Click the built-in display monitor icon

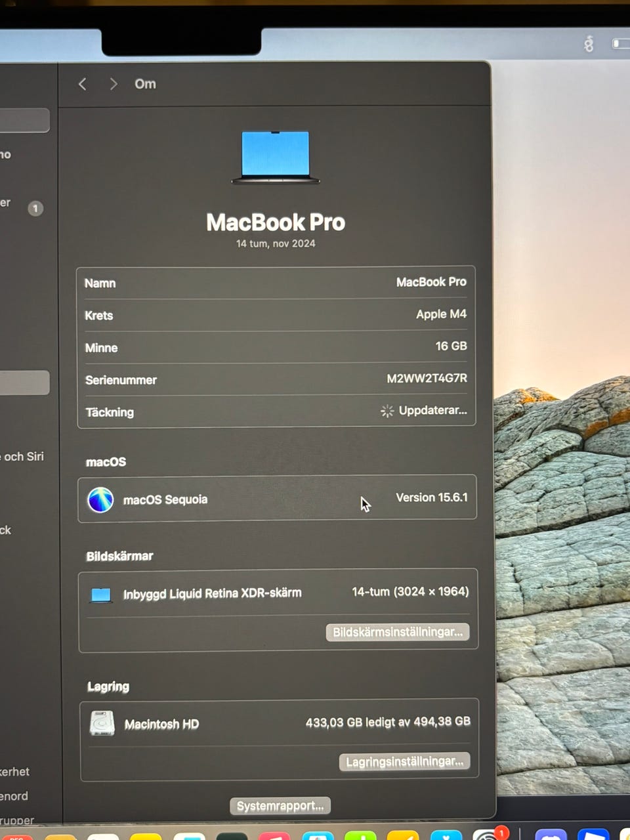point(100,595)
